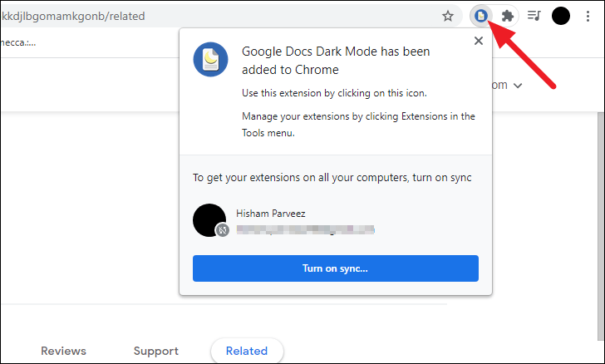Image resolution: width=605 pixels, height=364 pixels.
Task: Open the necca bookmark in bookmarks bar
Action: pos(18,42)
